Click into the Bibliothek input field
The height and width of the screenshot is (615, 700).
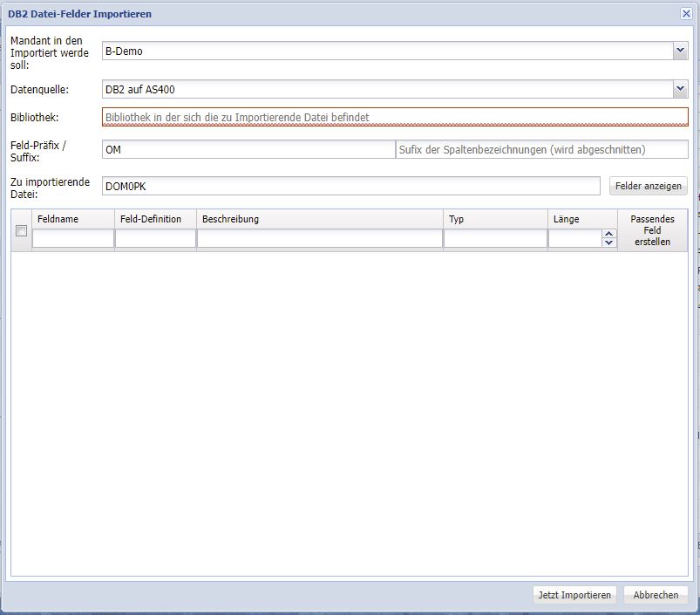[x=394, y=116]
